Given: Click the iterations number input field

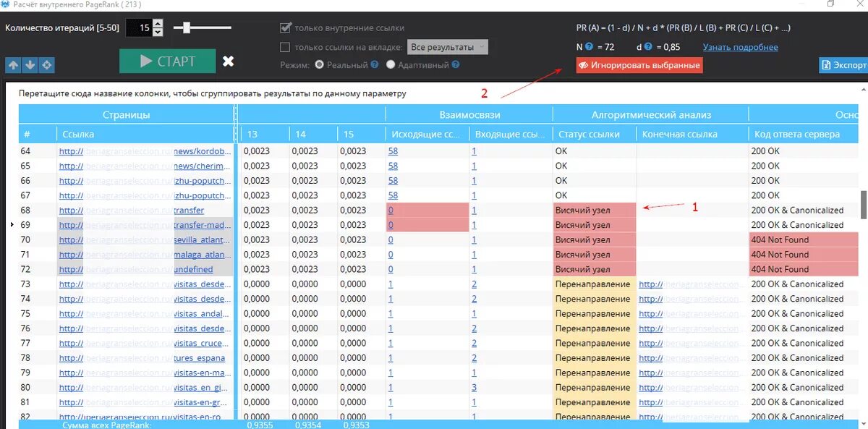Looking at the screenshot, I should tap(139, 28).
